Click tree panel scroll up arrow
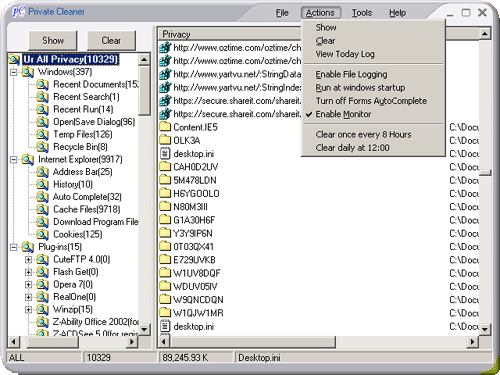The width and height of the screenshot is (500, 375). coord(144,60)
